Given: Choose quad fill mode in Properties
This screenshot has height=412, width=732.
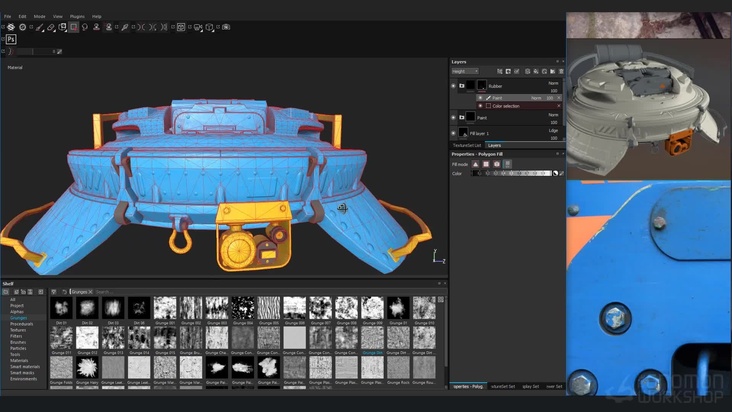Looking at the screenshot, I should pos(485,164).
